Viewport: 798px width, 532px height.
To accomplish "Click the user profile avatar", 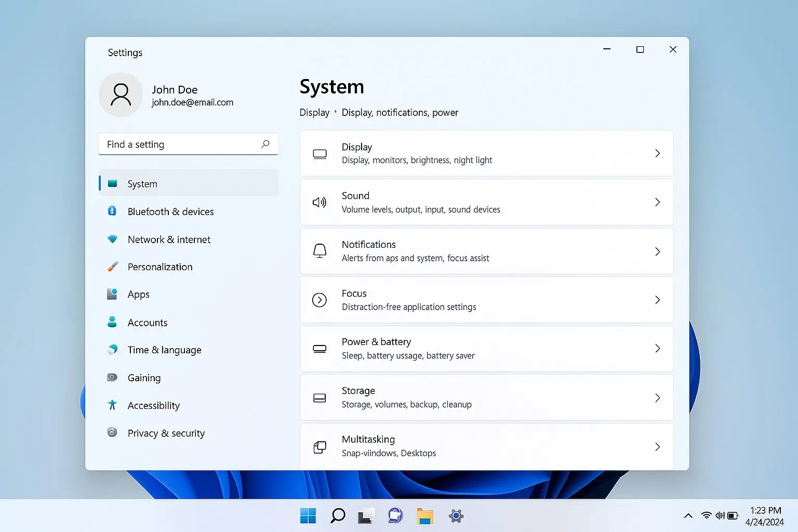I will click(121, 95).
